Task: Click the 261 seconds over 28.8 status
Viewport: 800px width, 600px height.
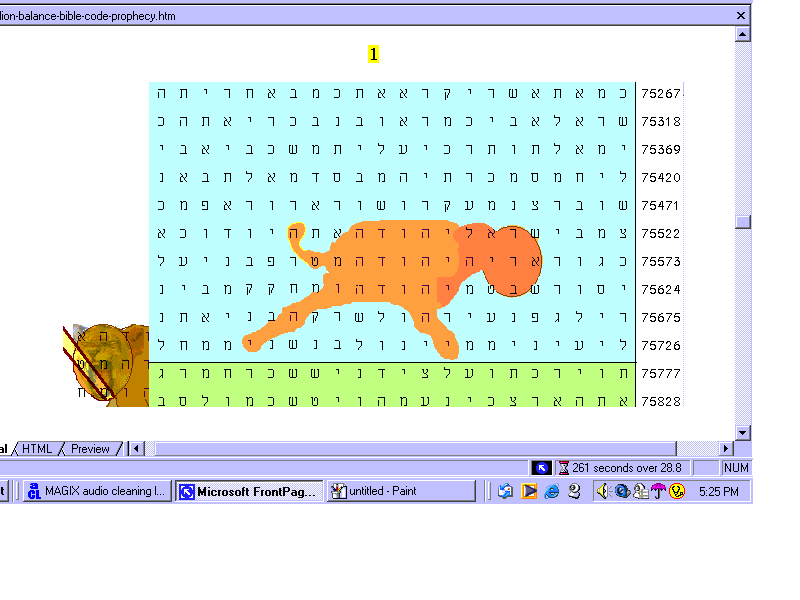Action: (x=627, y=468)
